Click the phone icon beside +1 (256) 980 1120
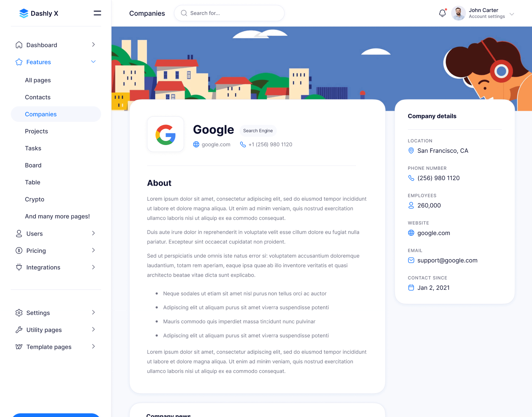The image size is (532, 417). coord(243,144)
